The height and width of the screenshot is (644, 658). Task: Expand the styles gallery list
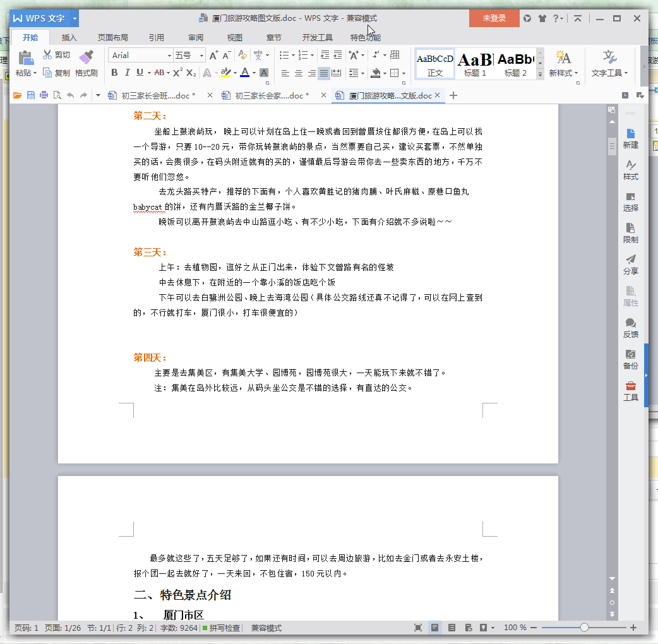point(541,74)
